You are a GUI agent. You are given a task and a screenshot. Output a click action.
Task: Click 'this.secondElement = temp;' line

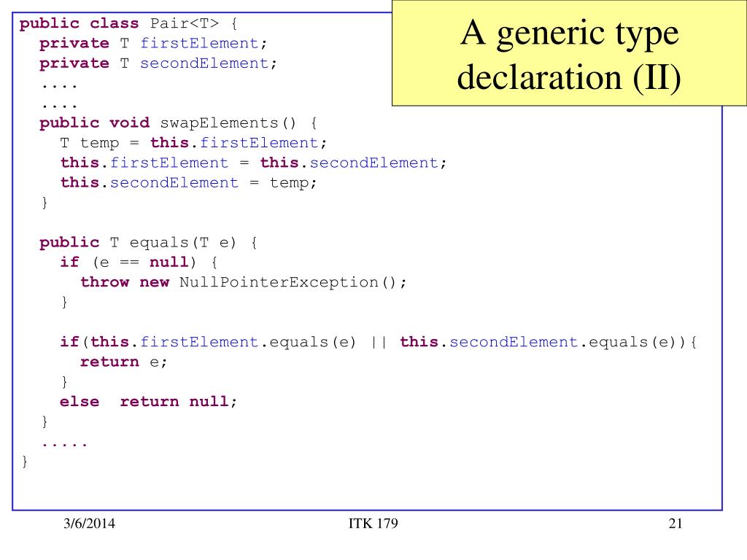point(189,183)
